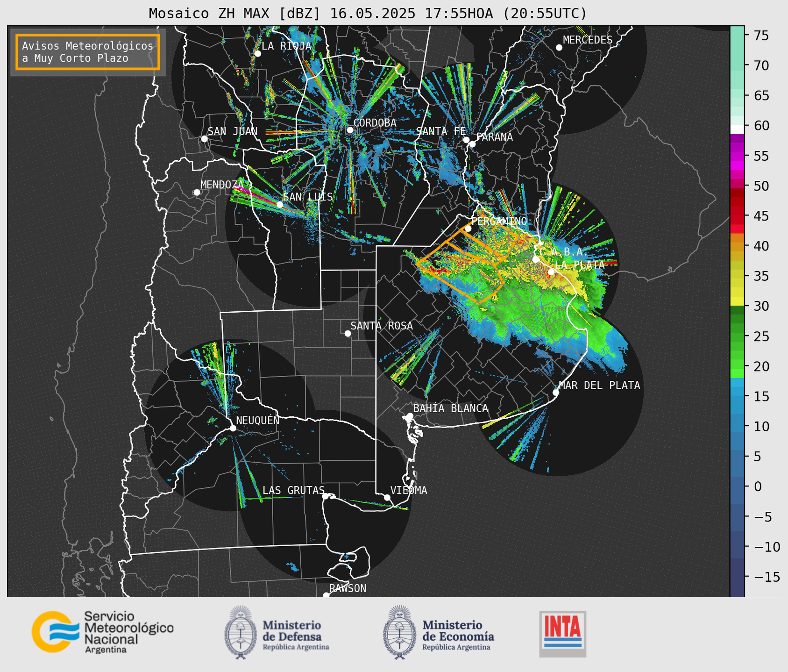The image size is (788, 672).
Task: Click the PARANA city label
Action: click(x=495, y=137)
